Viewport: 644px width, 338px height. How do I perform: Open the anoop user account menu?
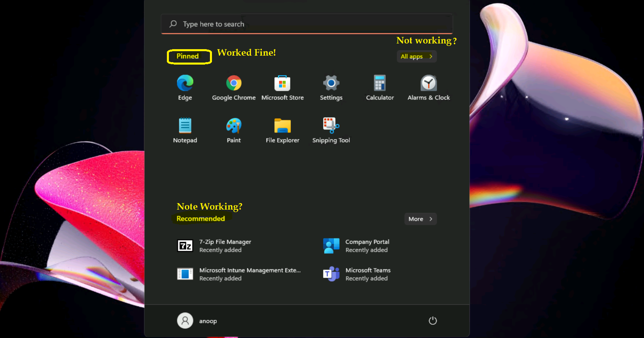tap(197, 321)
